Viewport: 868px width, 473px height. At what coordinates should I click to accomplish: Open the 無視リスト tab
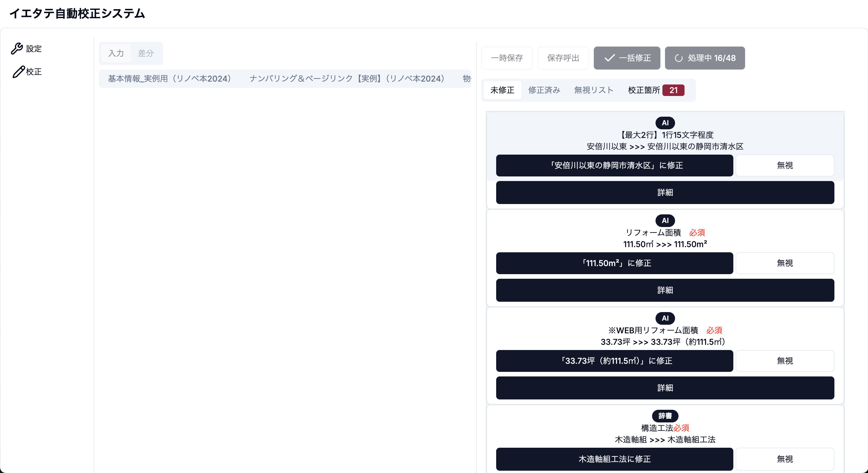(594, 90)
